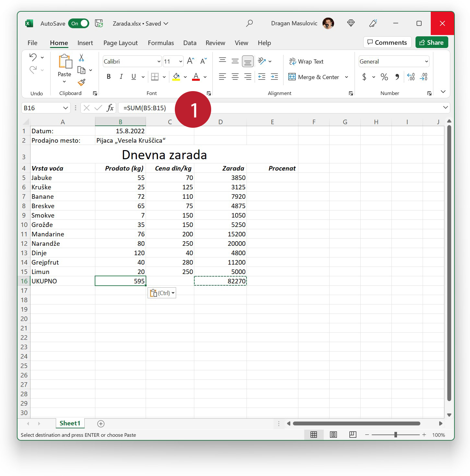Screen dimensions: 470x476
Task: Increase Decimal places
Action: 411,77
